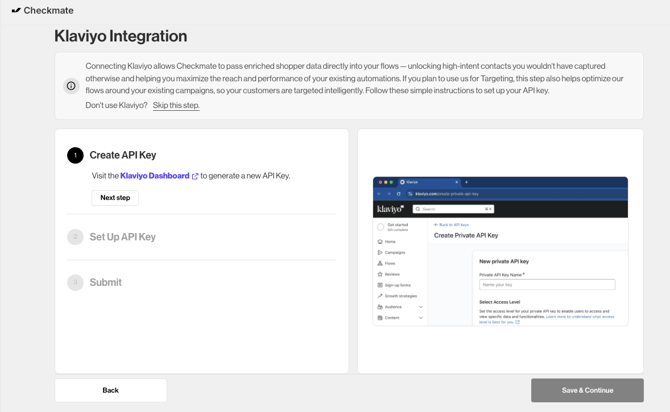Click the Create Private API Key heading in the preview
The height and width of the screenshot is (412, 670).
point(465,235)
